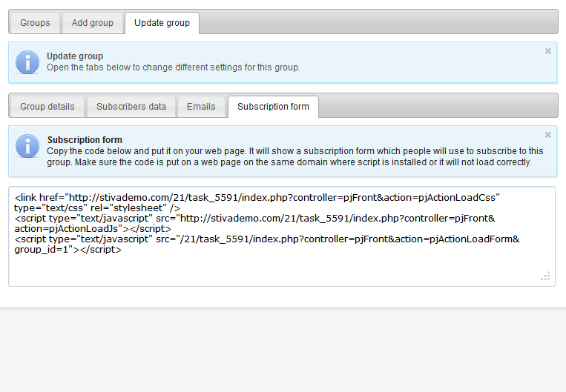Switch to Subscribers data tab

(x=131, y=107)
